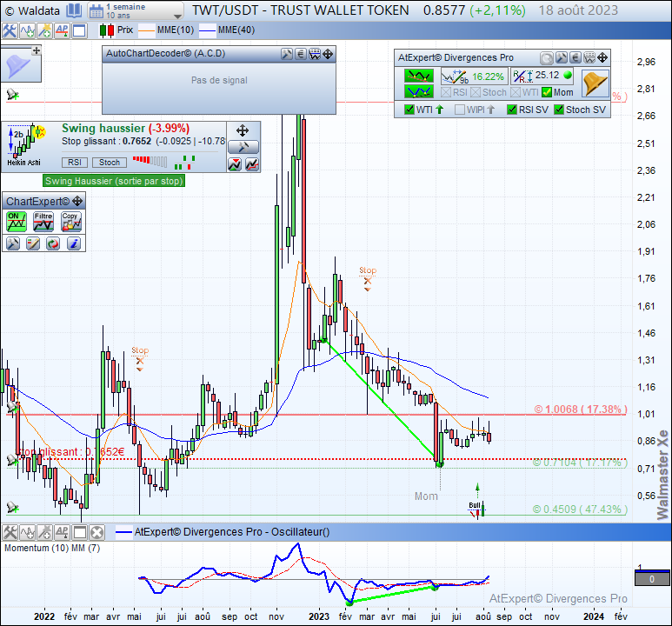The image size is (672, 626).
Task: Toggle bearish divergence button with red line
Action: click(x=419, y=76)
